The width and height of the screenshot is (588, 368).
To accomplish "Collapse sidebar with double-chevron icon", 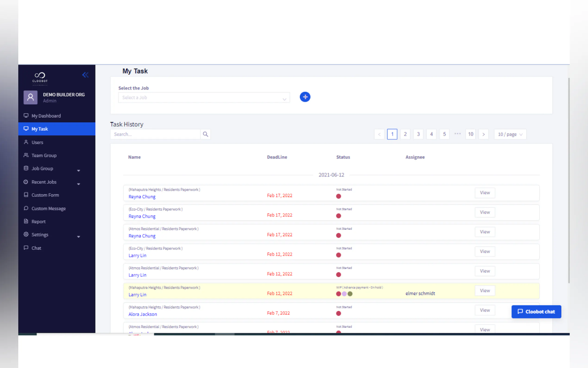I will pos(85,75).
